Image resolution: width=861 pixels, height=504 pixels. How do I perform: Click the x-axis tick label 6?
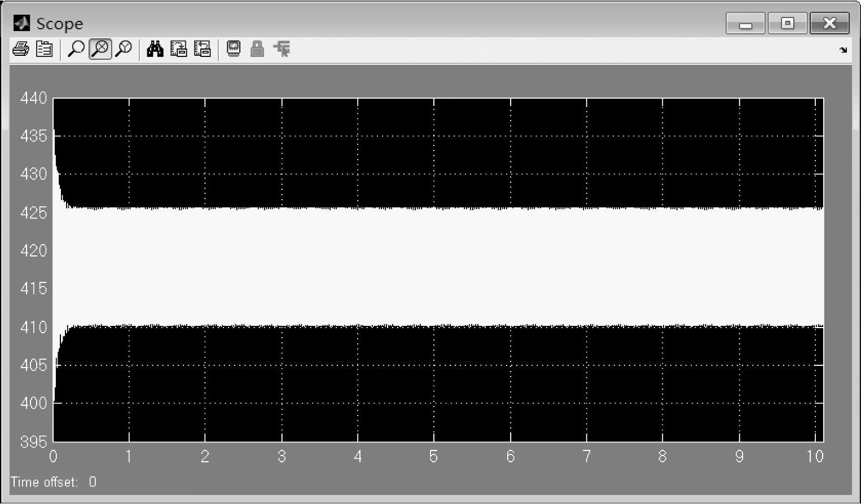pos(511,456)
